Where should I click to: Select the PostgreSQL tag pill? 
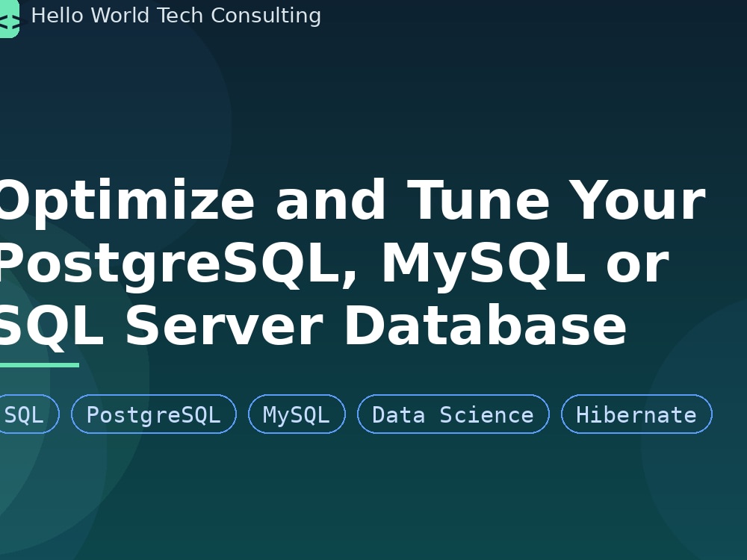(x=154, y=414)
